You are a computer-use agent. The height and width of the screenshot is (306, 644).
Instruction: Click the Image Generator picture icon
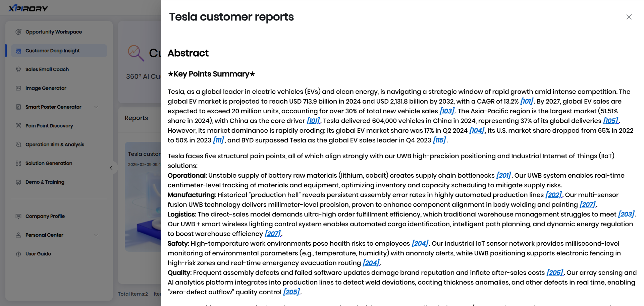18,88
